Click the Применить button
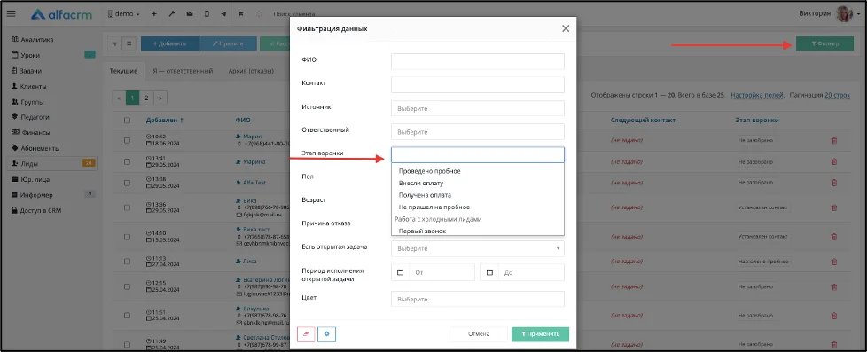The width and height of the screenshot is (868, 352). click(x=540, y=334)
